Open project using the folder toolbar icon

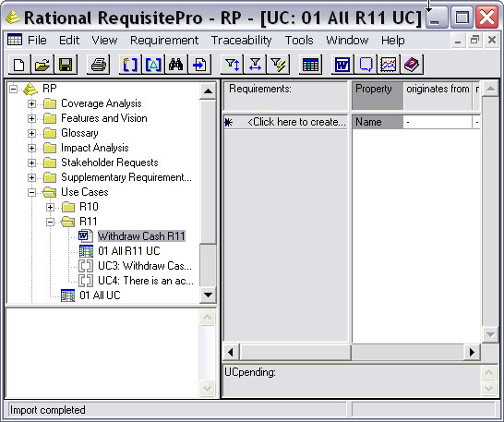[42, 65]
